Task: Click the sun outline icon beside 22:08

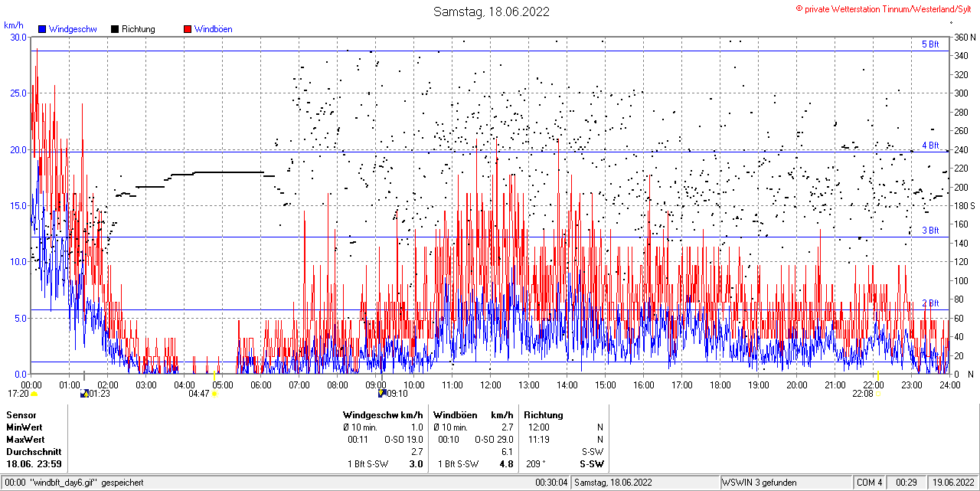Action: [878, 394]
